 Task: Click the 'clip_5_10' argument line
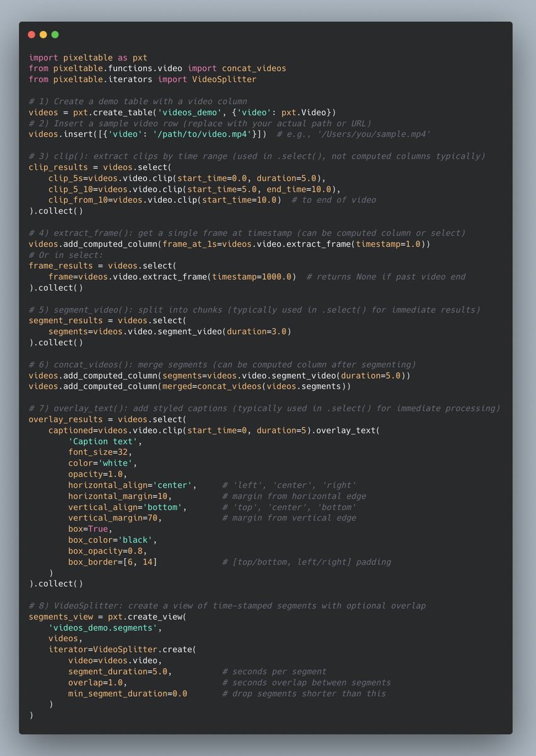[x=194, y=189]
